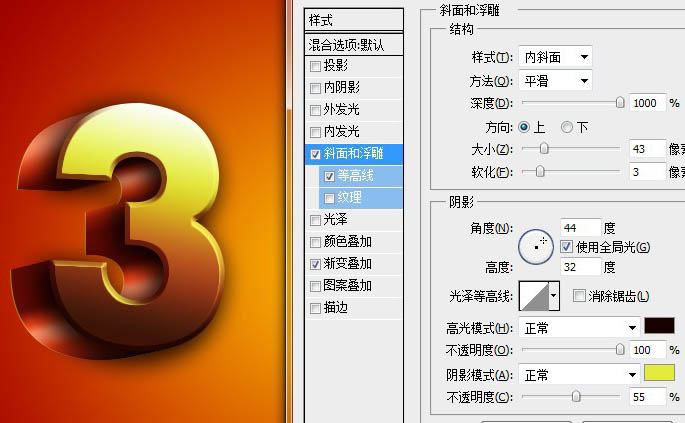Select the 纹理 texture sub-item
Viewport: 685px width, 423px height.
click(349, 198)
